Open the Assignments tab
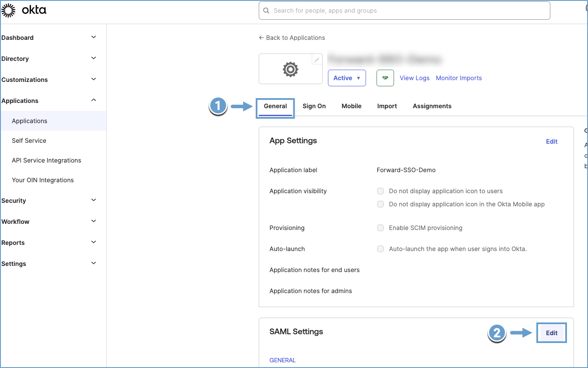 [432, 106]
